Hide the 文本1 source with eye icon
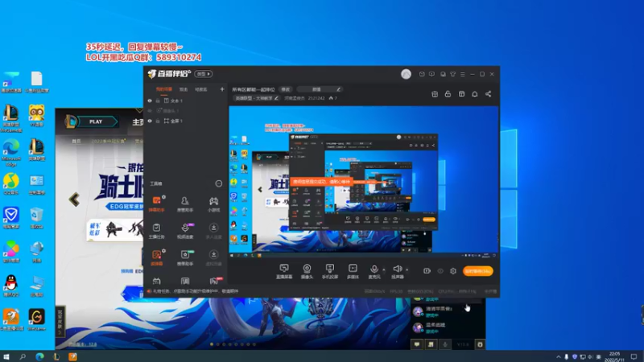Screen dimensions: 644x362 tap(150, 101)
